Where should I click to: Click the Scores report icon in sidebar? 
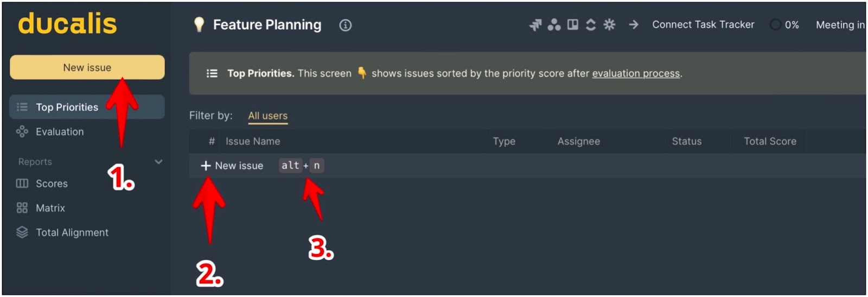(x=22, y=184)
